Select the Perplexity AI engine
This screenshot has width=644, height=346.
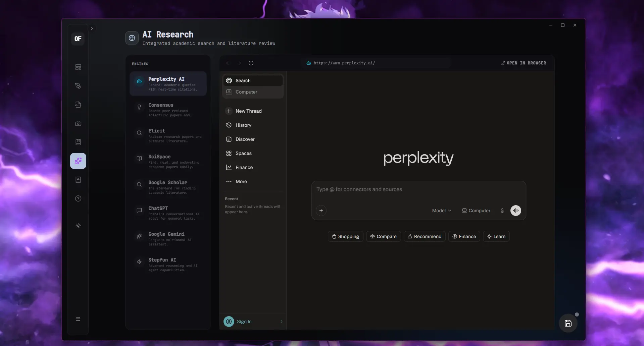[x=168, y=84]
